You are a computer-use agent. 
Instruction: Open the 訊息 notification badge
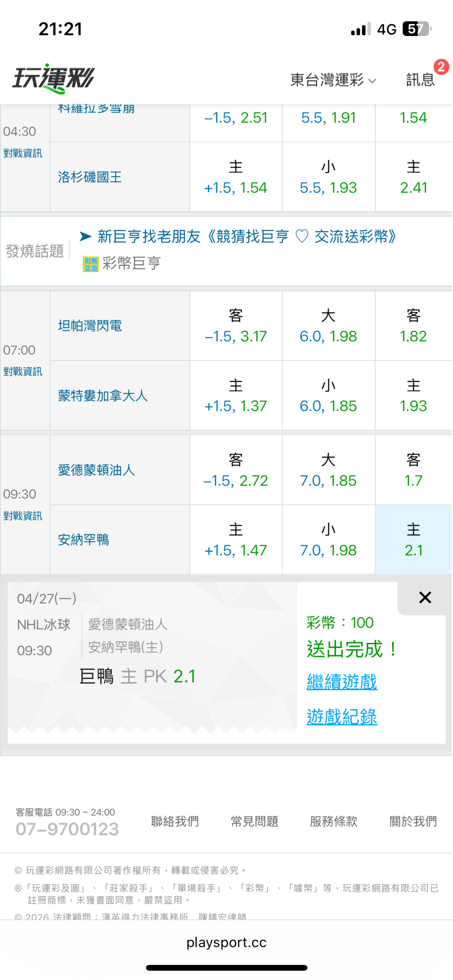click(441, 67)
